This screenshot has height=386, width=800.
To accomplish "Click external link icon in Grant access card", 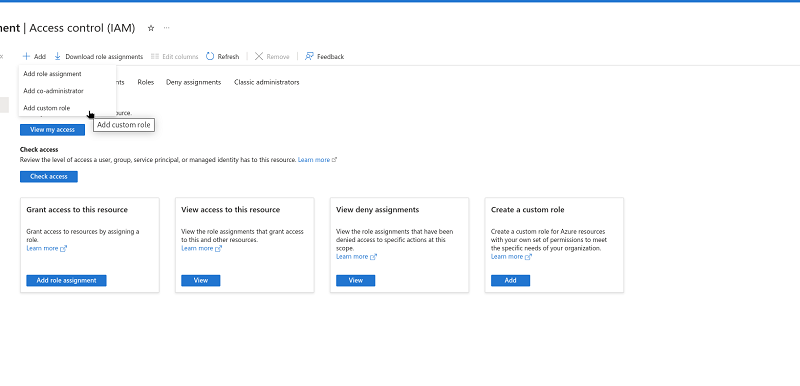I will (x=64, y=249).
